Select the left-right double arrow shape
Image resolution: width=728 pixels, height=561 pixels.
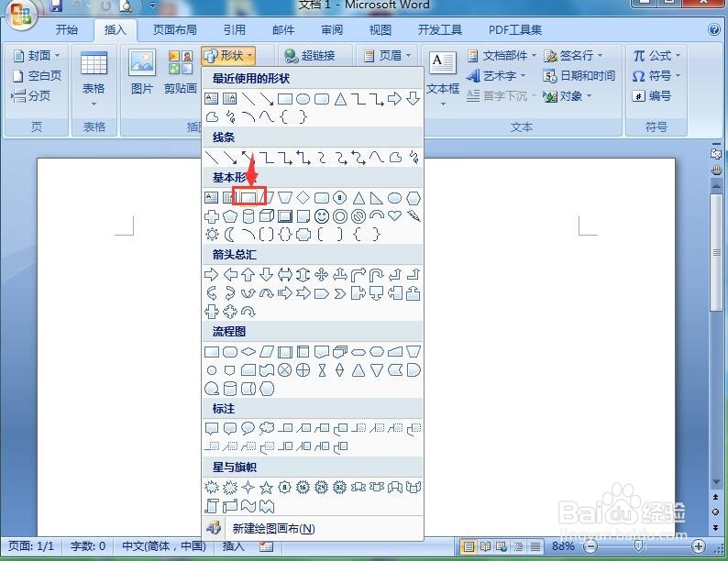pyautogui.click(x=284, y=275)
